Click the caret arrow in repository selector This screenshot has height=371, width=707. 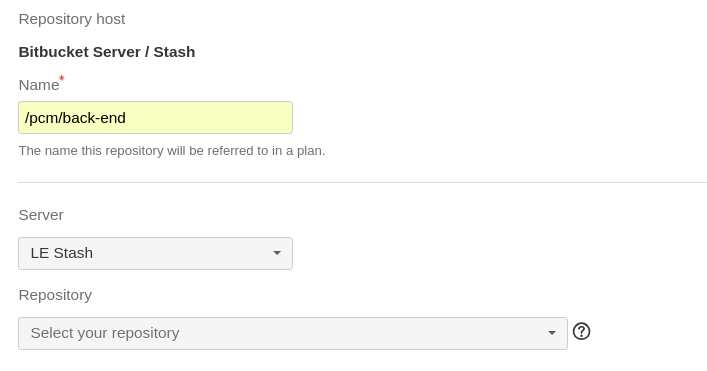(551, 333)
